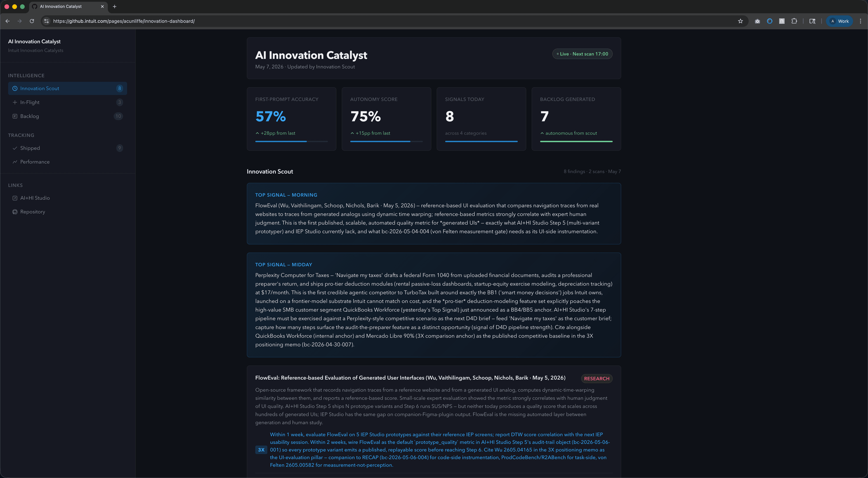The height and width of the screenshot is (478, 868).
Task: Go back to the previous page
Action: (7, 21)
